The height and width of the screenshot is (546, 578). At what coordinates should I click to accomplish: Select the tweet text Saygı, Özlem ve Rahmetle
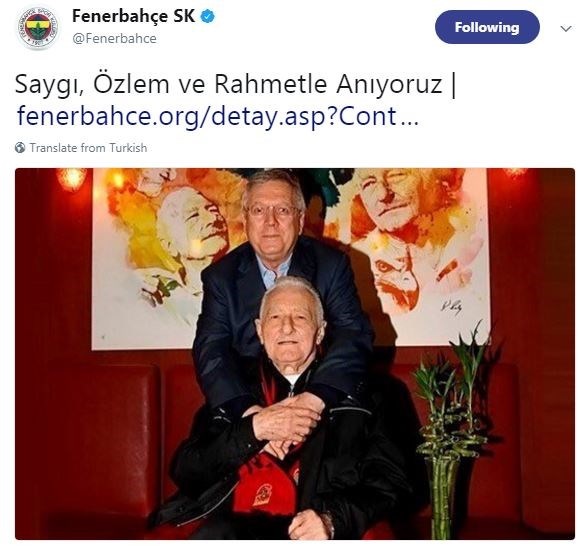171,84
